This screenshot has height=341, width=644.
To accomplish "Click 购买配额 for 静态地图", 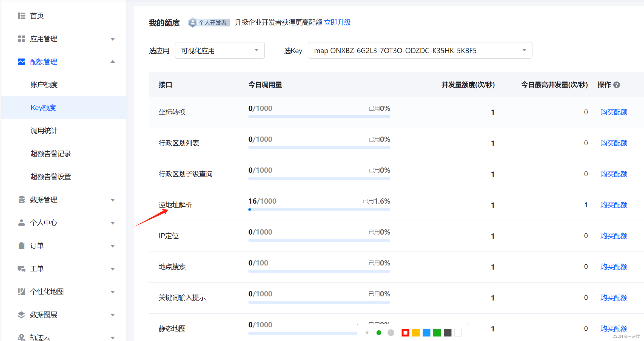I will point(614,328).
